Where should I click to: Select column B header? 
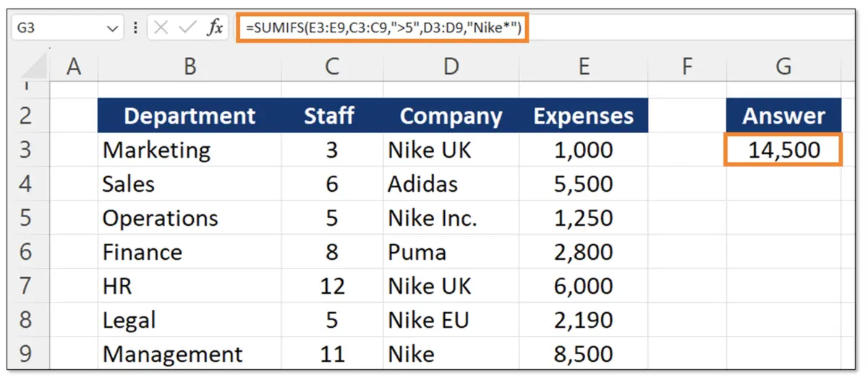coord(190,67)
